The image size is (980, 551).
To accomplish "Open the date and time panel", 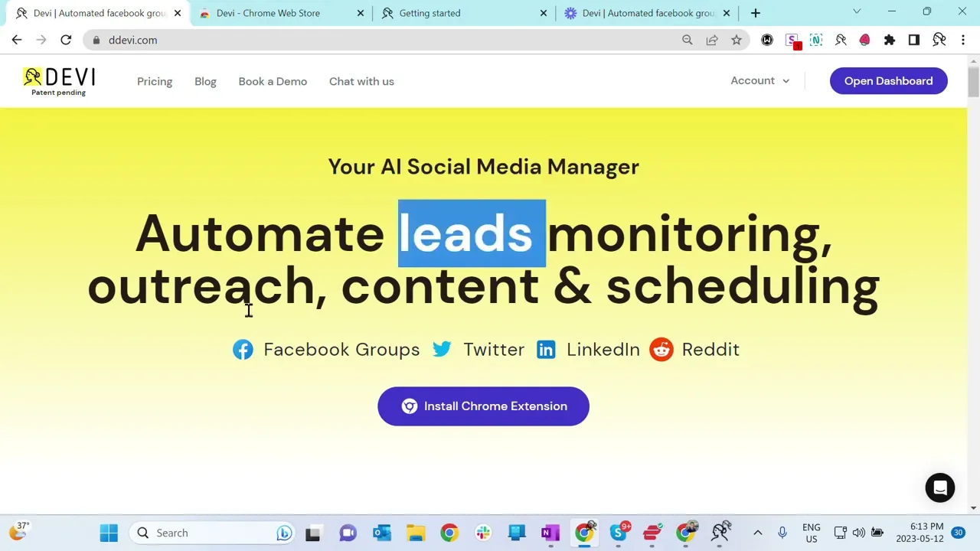I will pyautogui.click(x=926, y=533).
